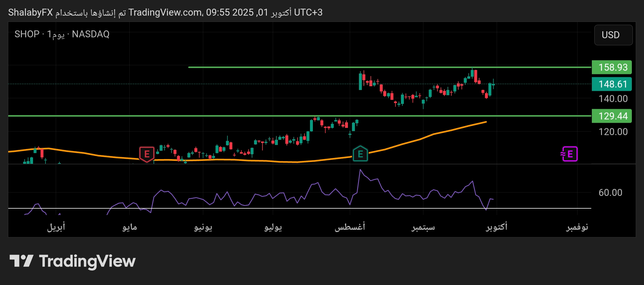Click the ShalabyFX author name
Viewport: 644px width, 285px height.
[30, 12]
